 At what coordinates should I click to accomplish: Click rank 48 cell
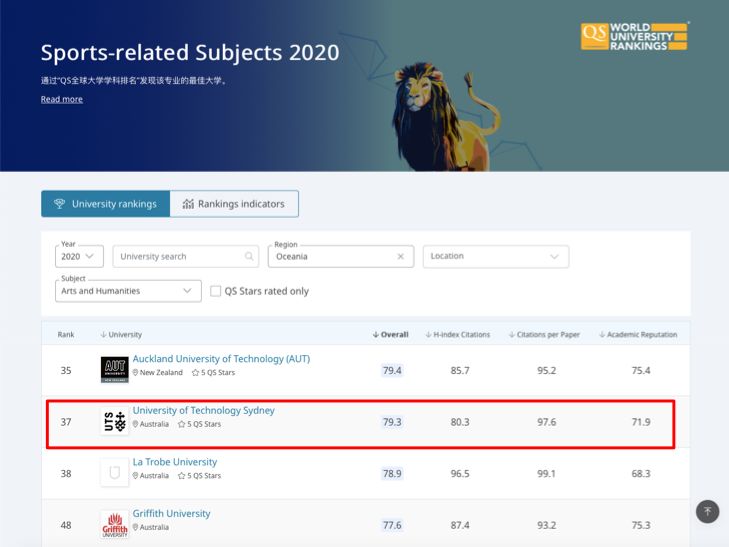66,525
